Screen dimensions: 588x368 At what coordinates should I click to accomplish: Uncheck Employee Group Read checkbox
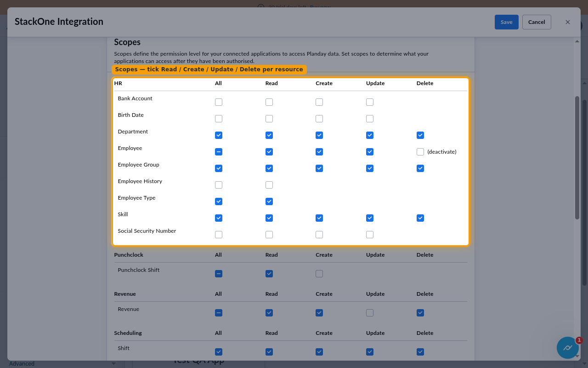269,168
